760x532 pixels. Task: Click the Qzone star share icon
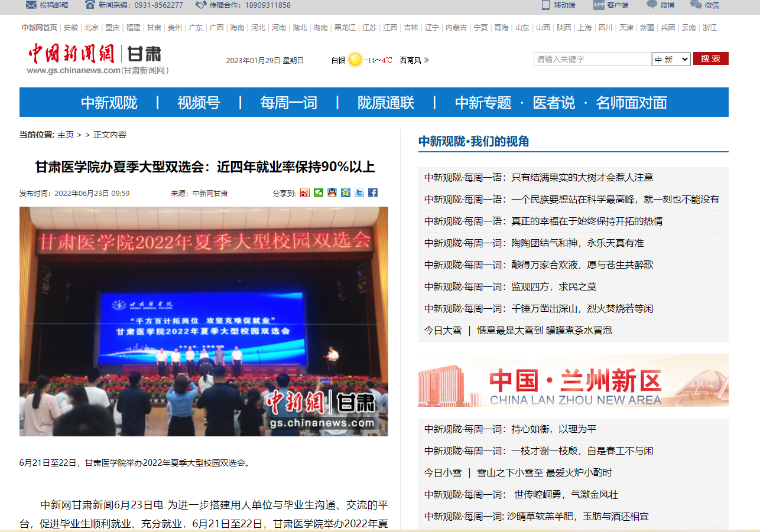(346, 192)
